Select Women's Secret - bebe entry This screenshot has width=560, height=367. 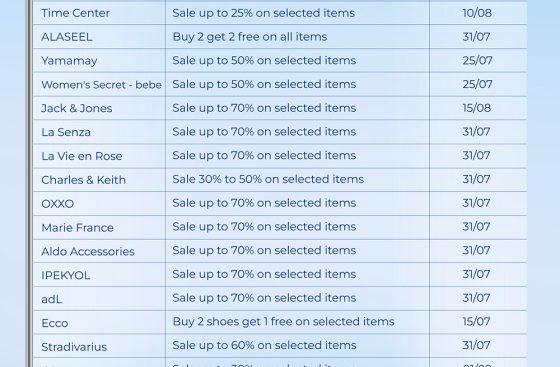tap(101, 85)
